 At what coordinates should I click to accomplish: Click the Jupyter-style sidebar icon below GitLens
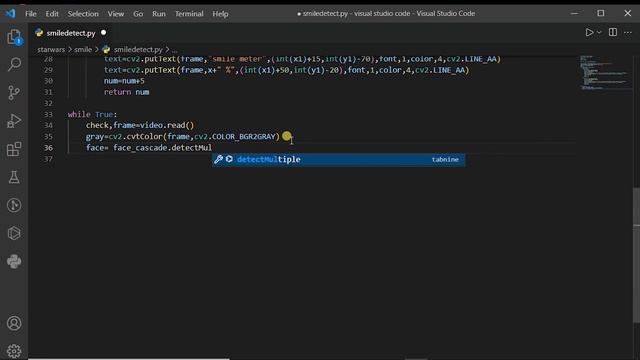14,233
